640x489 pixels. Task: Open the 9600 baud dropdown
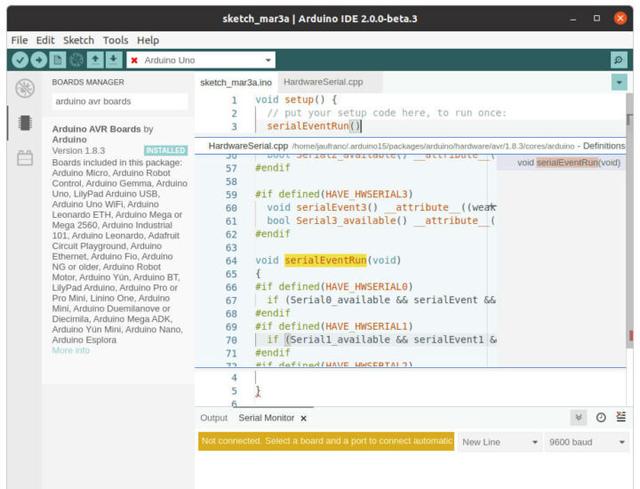pos(587,442)
